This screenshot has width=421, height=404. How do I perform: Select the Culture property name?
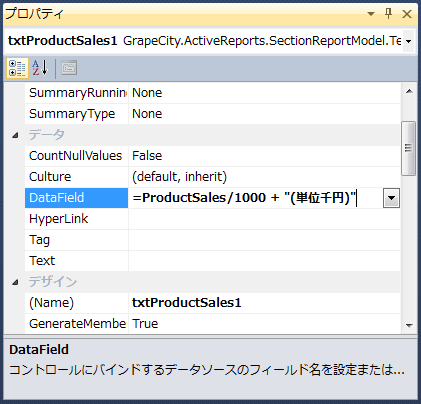tap(50, 177)
